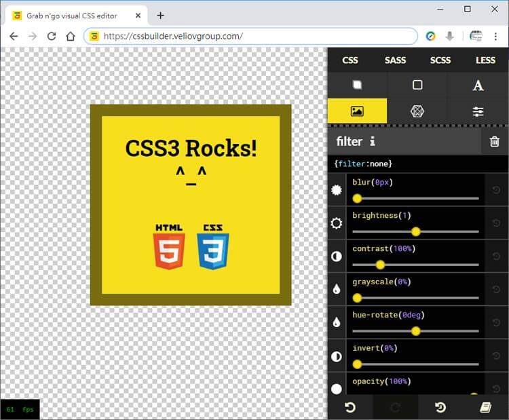Viewport: 509px width, 420px height.
Task: Click the browser address bar
Action: pos(250,36)
